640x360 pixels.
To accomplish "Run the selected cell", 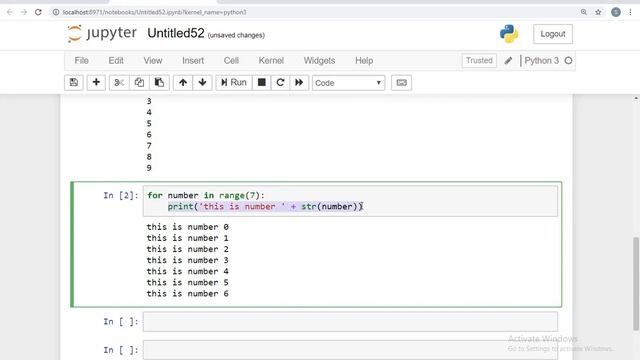I will (x=234, y=82).
